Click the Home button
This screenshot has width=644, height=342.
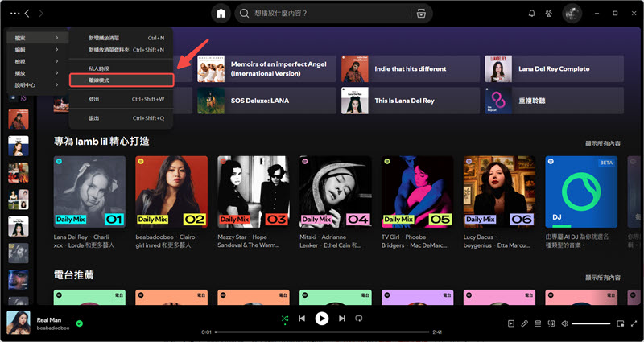(221, 14)
